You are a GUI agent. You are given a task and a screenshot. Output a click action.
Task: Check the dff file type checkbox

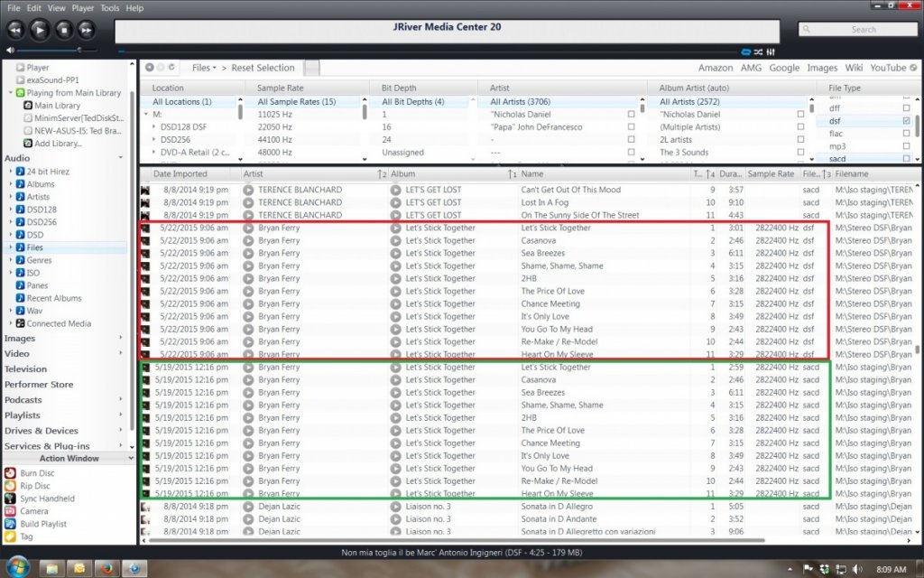pyautogui.click(x=906, y=108)
